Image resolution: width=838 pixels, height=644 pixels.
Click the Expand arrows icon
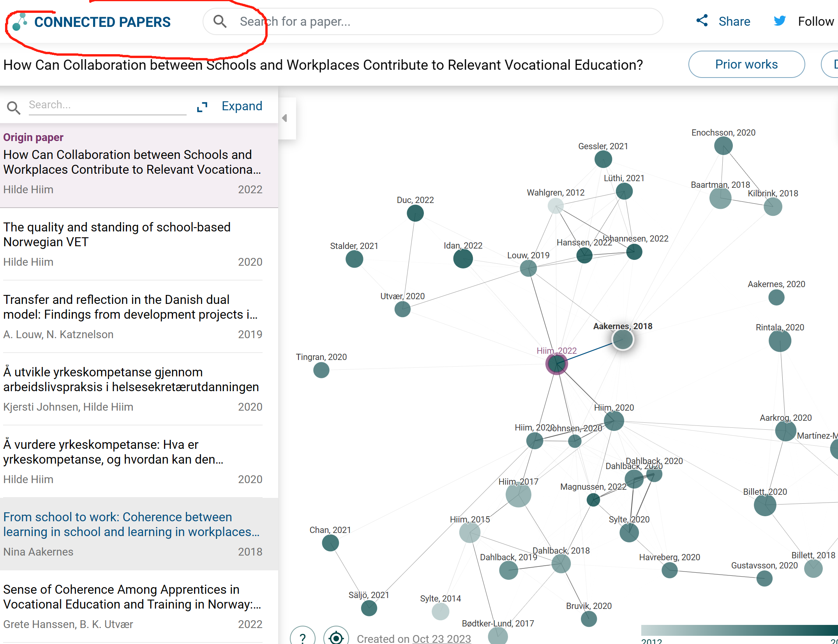click(x=202, y=107)
